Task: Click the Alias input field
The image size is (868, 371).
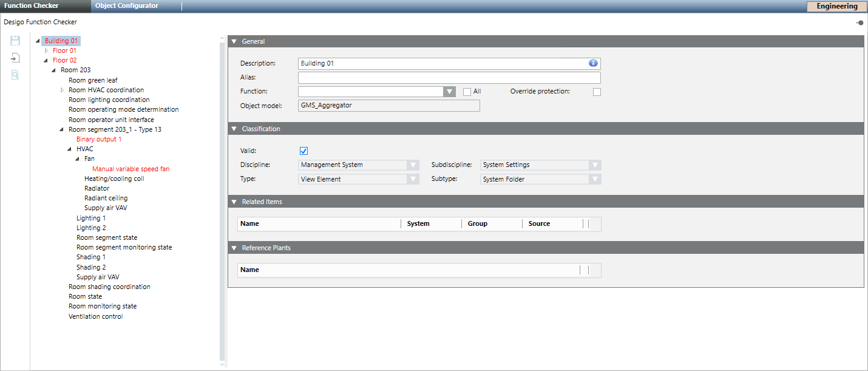Action: point(449,78)
